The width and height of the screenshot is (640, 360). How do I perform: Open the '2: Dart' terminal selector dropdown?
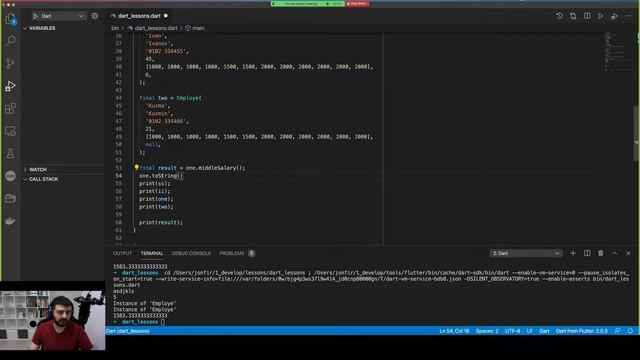[526, 253]
